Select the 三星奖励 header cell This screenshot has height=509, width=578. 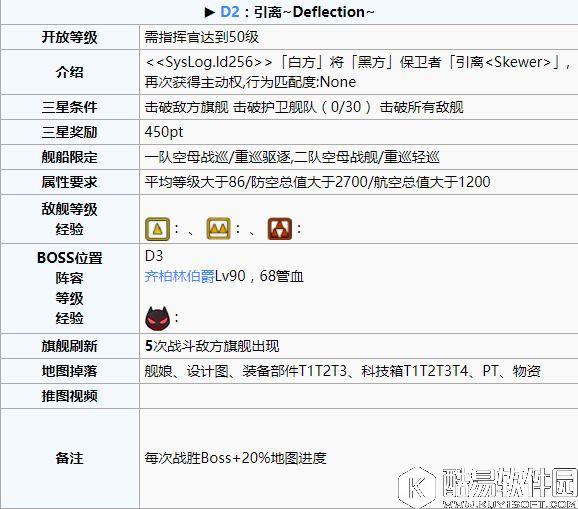[70, 132]
